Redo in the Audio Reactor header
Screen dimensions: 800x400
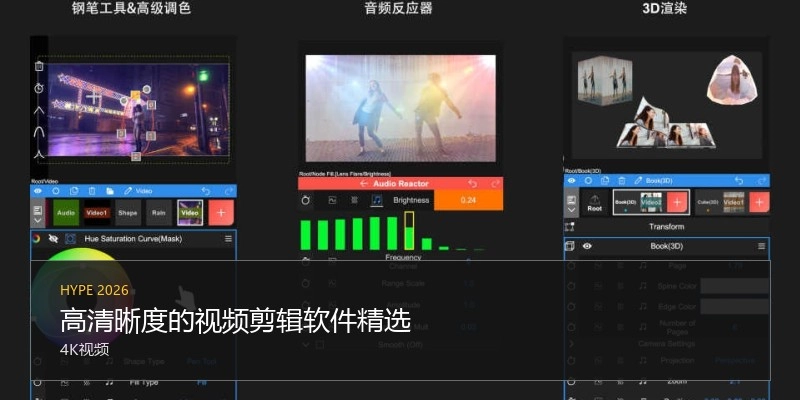click(x=495, y=184)
